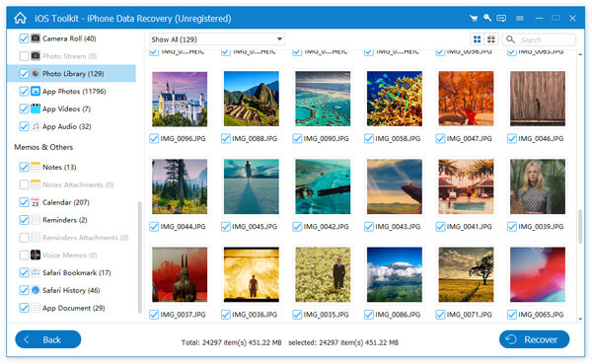Switch to large thumbnail grid view
The width and height of the screenshot is (592, 364).
478,39
